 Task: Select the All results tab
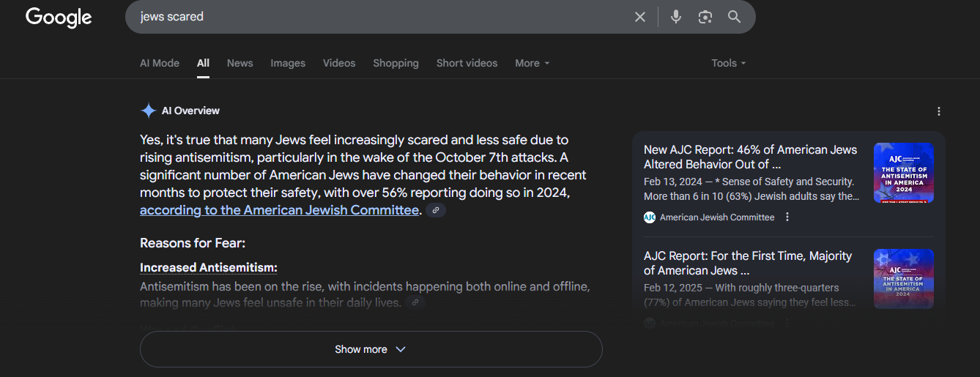(203, 63)
